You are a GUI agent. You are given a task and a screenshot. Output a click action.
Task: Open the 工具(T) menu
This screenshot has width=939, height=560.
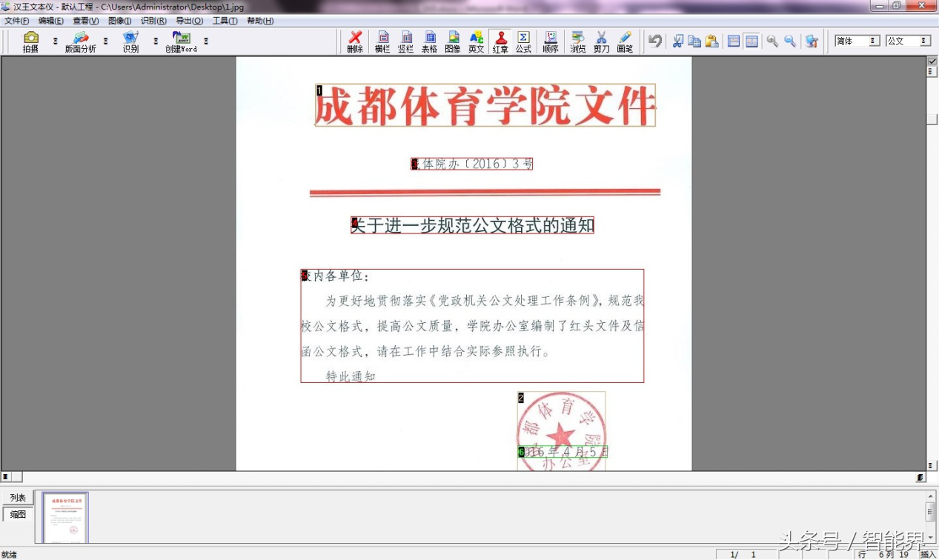[225, 21]
